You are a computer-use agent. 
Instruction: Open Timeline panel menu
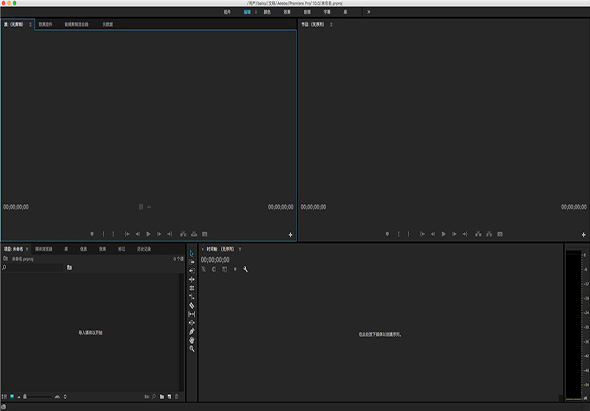tap(240, 249)
